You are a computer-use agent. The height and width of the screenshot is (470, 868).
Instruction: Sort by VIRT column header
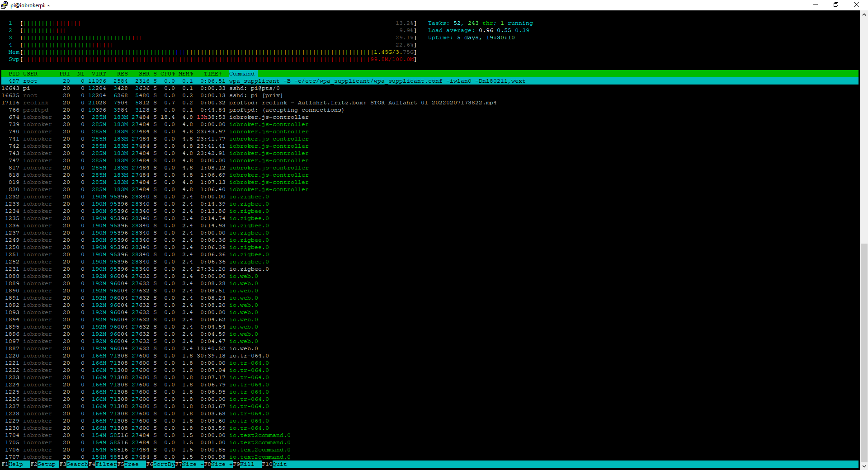[x=99, y=74]
